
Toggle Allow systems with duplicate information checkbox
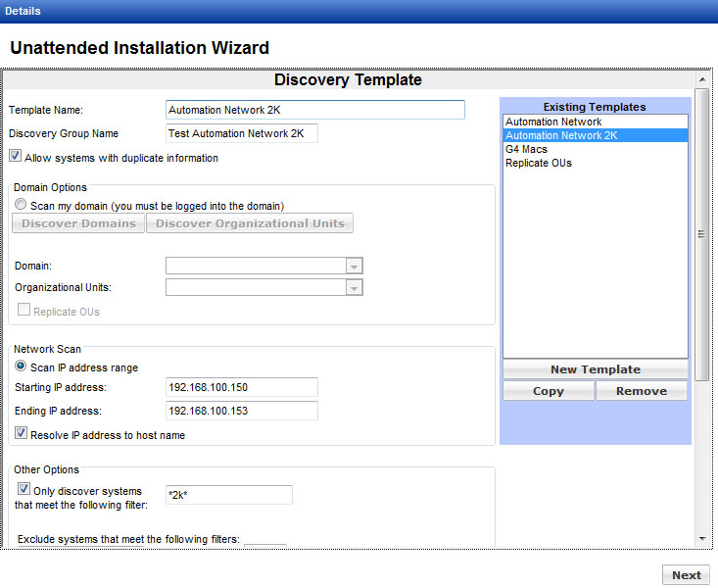(16, 157)
